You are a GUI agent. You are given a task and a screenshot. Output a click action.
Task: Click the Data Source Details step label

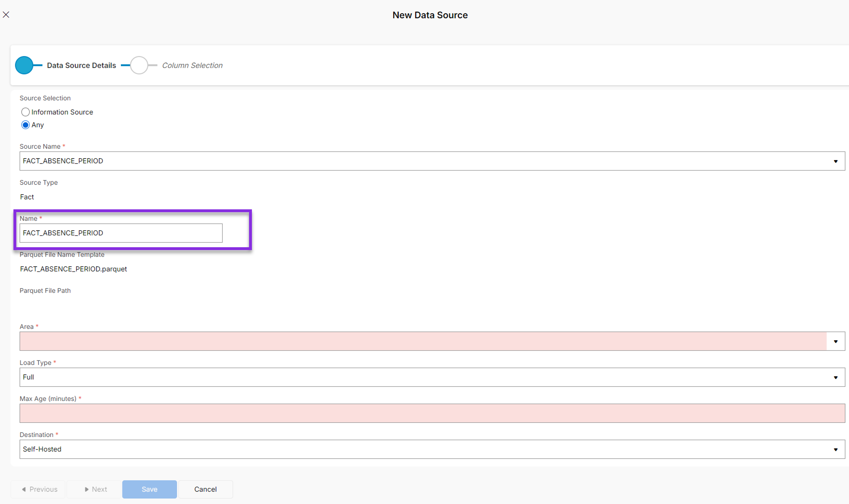[81, 65]
